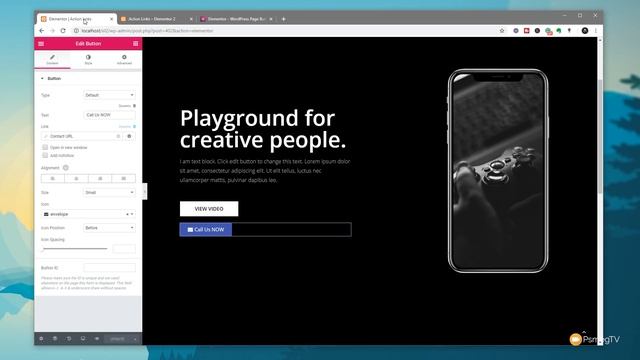Click the Dynamic tags icon beside Link
The height and width of the screenshot is (360, 640).
pos(134,127)
